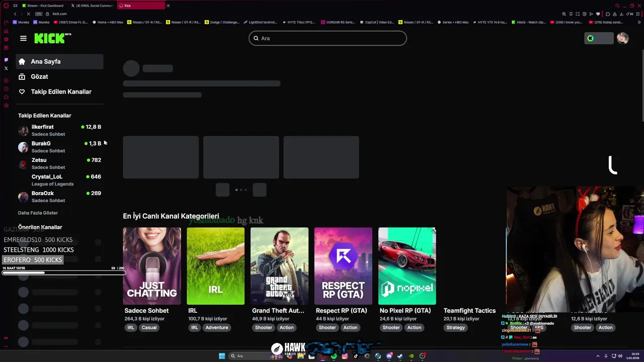
Task: Open the ilkerfirat channel
Action: [59, 130]
